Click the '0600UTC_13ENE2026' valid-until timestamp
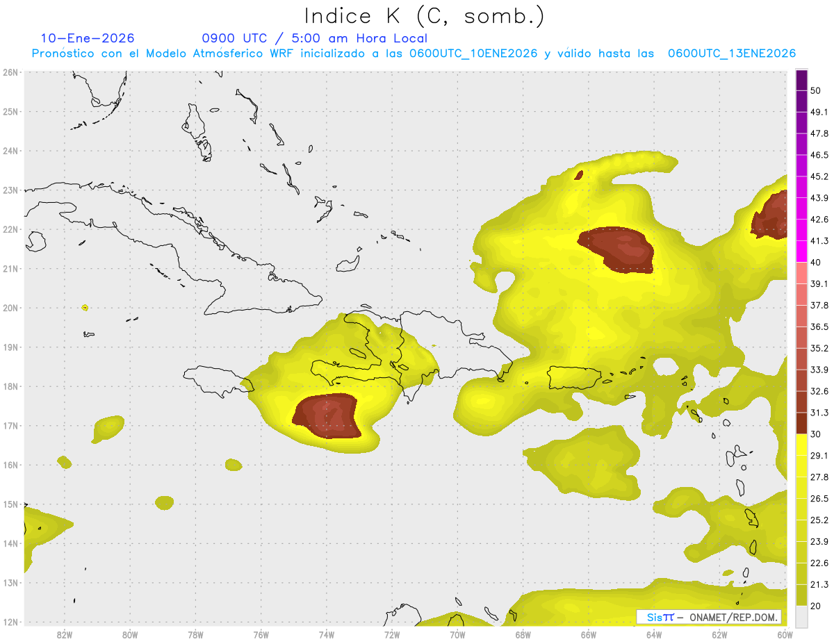This screenshot has height=644, width=834. [731, 53]
